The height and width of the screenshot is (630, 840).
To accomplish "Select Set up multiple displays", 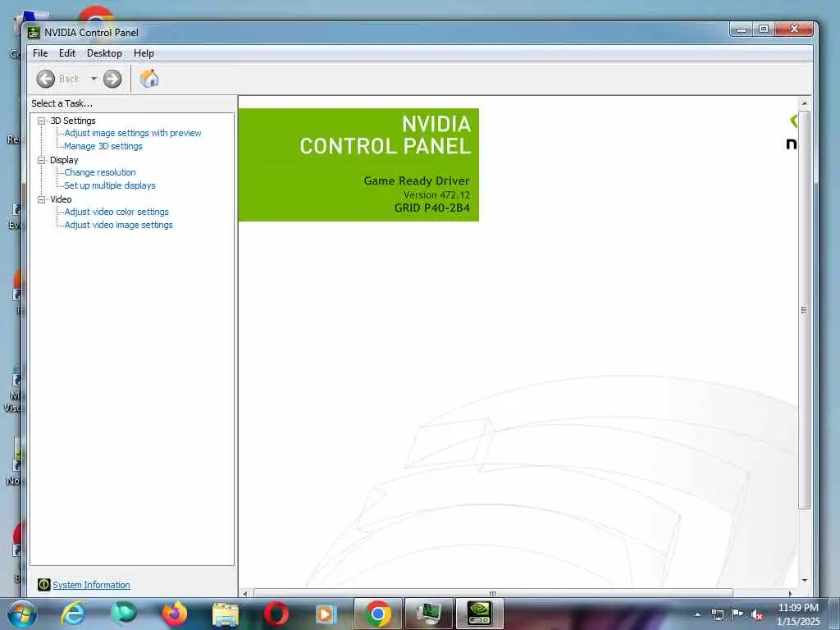I will (x=110, y=185).
